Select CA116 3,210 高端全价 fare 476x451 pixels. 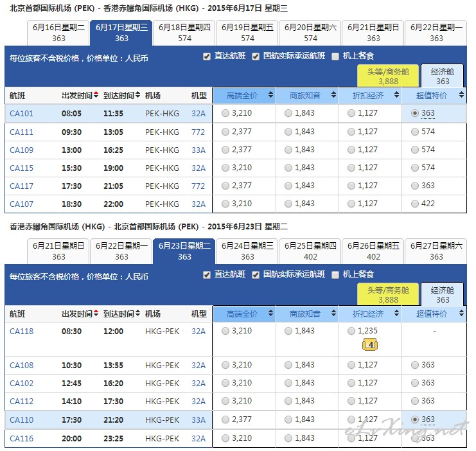225,438
